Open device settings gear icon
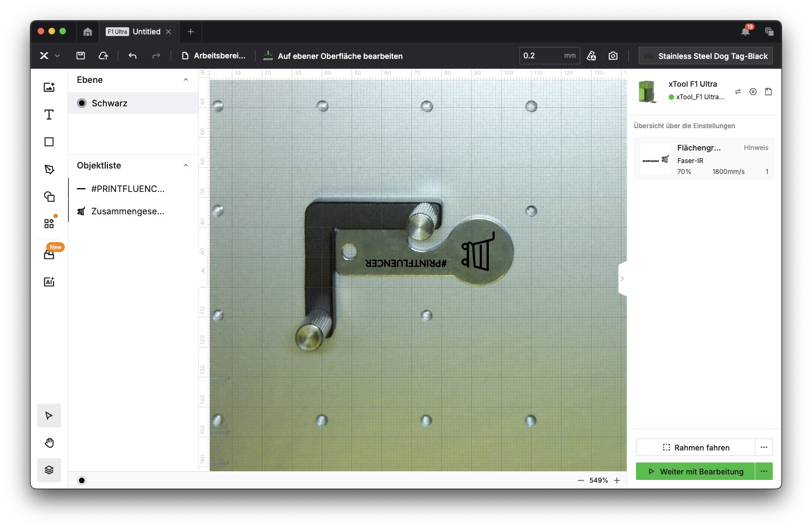This screenshot has width=812, height=529. 753,92
